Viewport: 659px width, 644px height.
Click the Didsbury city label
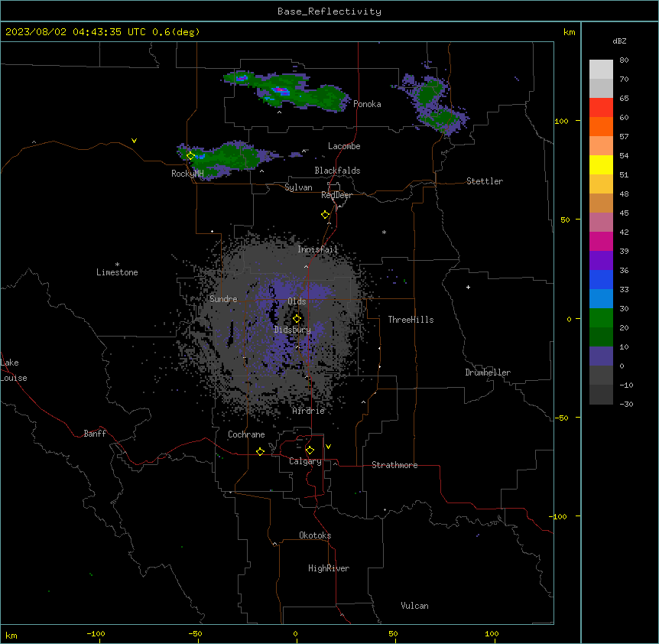pyautogui.click(x=293, y=330)
